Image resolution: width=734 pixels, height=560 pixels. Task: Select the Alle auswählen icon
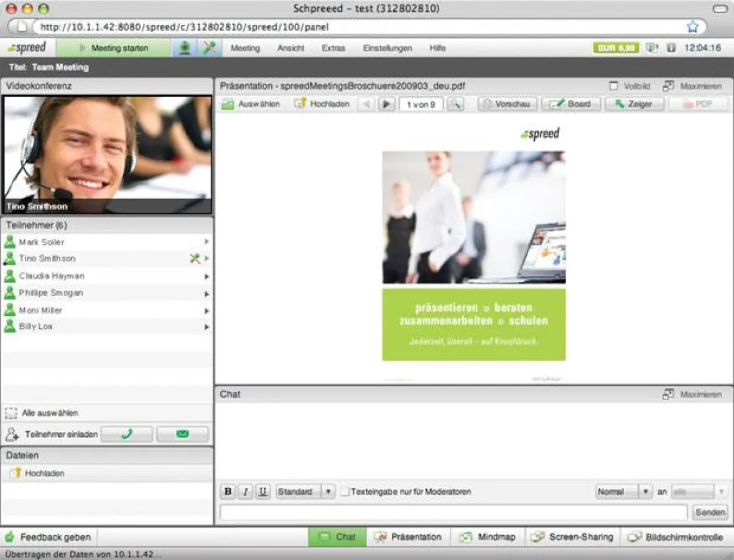(11, 413)
